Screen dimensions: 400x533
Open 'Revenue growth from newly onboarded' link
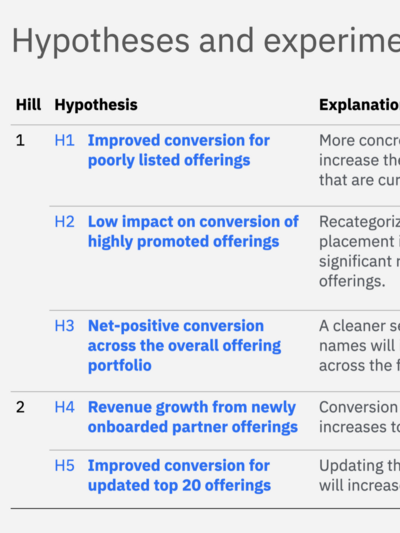[x=193, y=417]
